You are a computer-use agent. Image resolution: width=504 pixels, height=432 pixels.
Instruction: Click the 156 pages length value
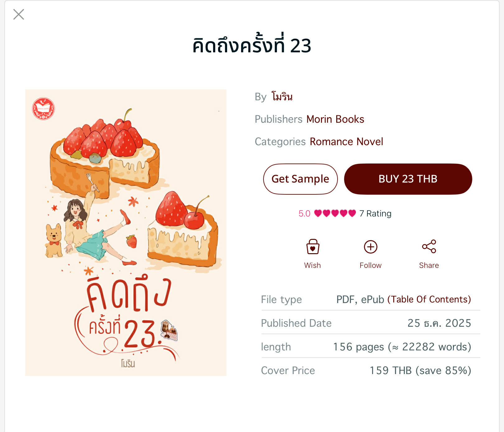pyautogui.click(x=402, y=347)
